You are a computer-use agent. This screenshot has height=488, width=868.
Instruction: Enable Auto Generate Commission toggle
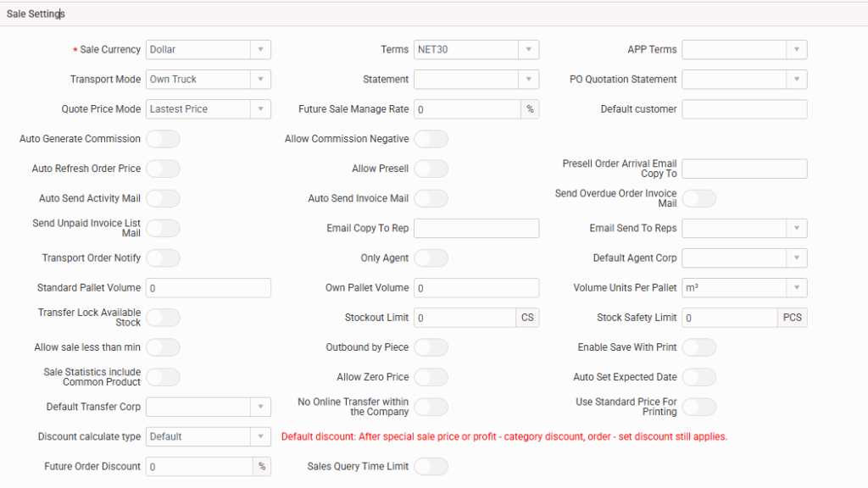[x=163, y=139]
